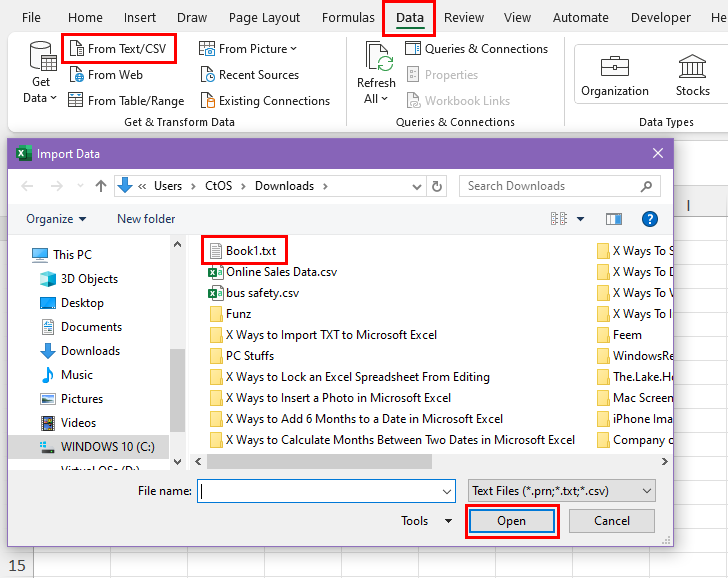Select WINDOWS 10 (C:) drive
The height and width of the screenshot is (578, 728).
[88, 447]
